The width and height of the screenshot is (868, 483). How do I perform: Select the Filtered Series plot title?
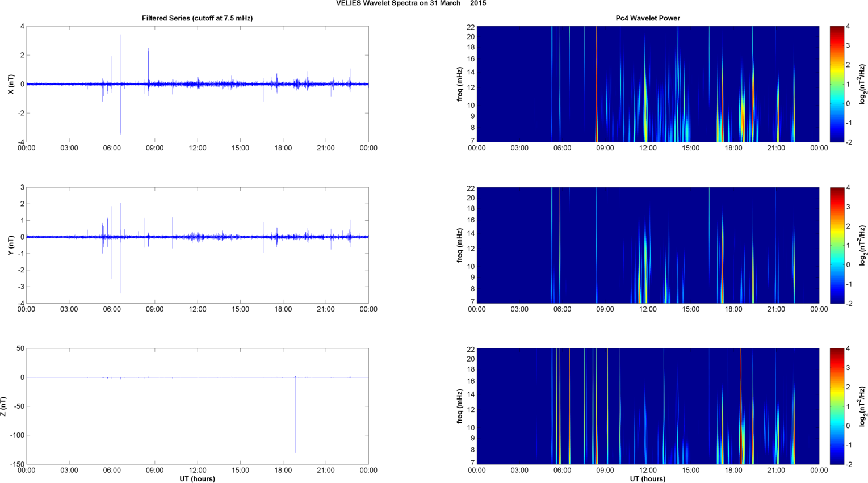[x=197, y=18]
